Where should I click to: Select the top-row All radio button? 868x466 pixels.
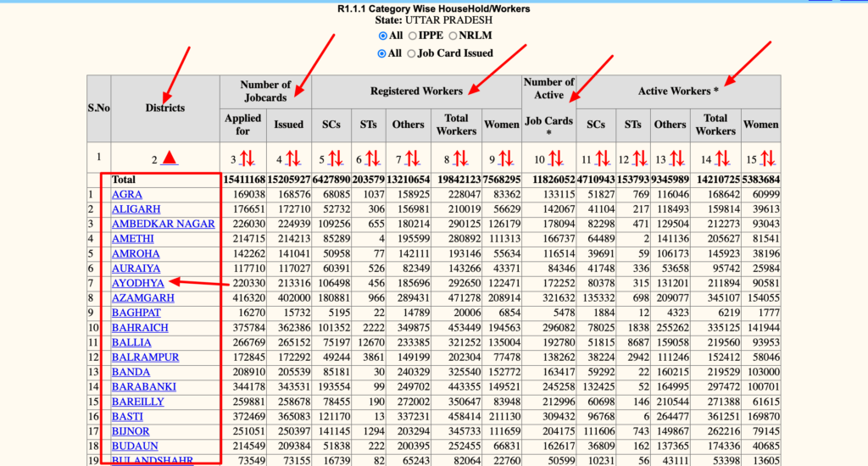tap(383, 36)
